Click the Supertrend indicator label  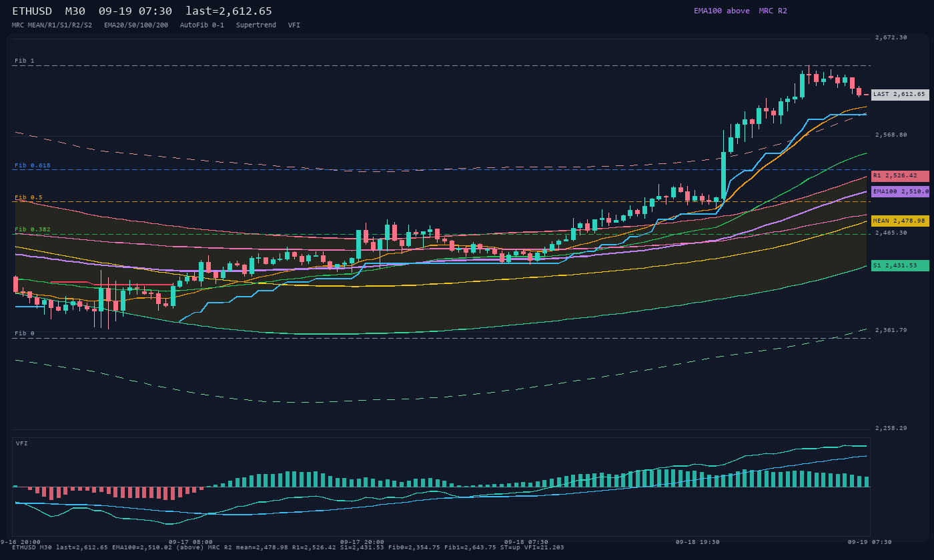[x=256, y=25]
